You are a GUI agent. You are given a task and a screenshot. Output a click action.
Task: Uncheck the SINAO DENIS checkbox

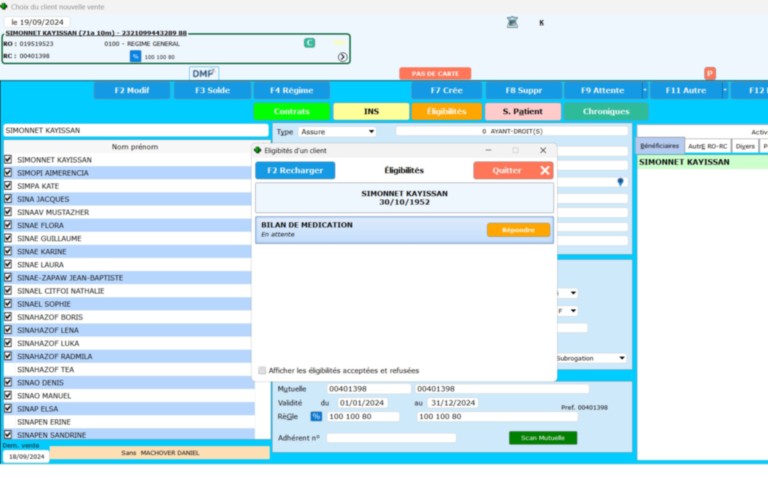pos(8,383)
